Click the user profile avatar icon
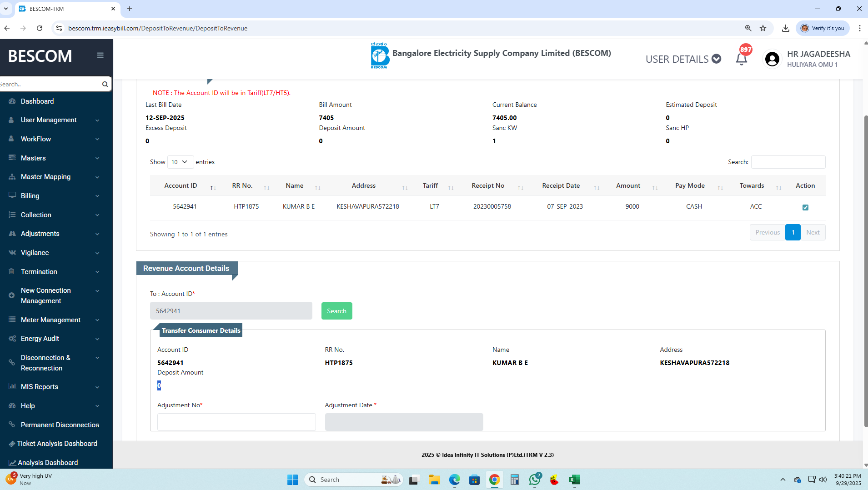 772,59
